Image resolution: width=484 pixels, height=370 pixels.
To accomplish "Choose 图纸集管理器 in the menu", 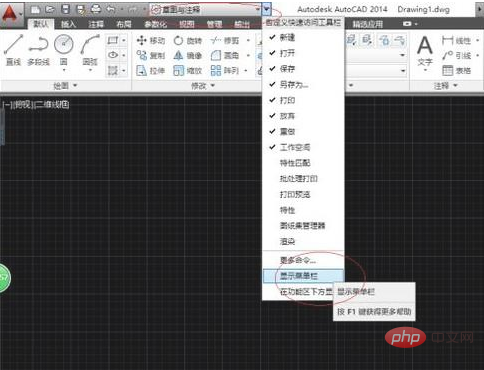I will (303, 226).
